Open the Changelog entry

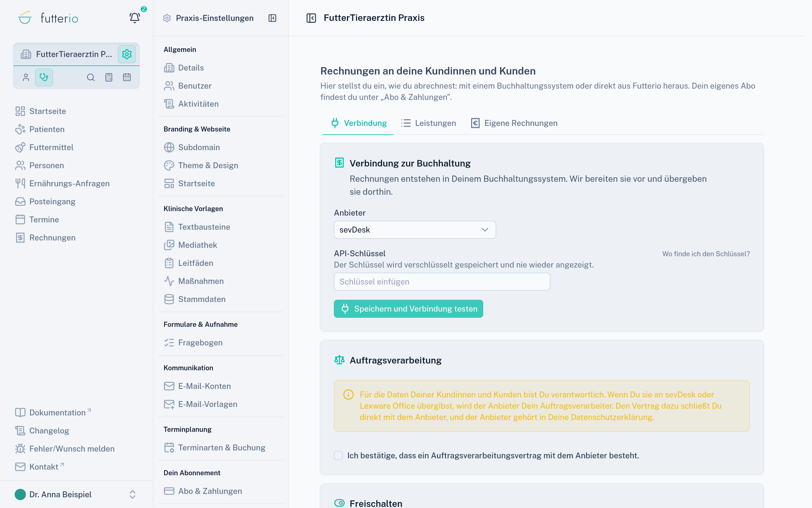[x=42, y=431]
